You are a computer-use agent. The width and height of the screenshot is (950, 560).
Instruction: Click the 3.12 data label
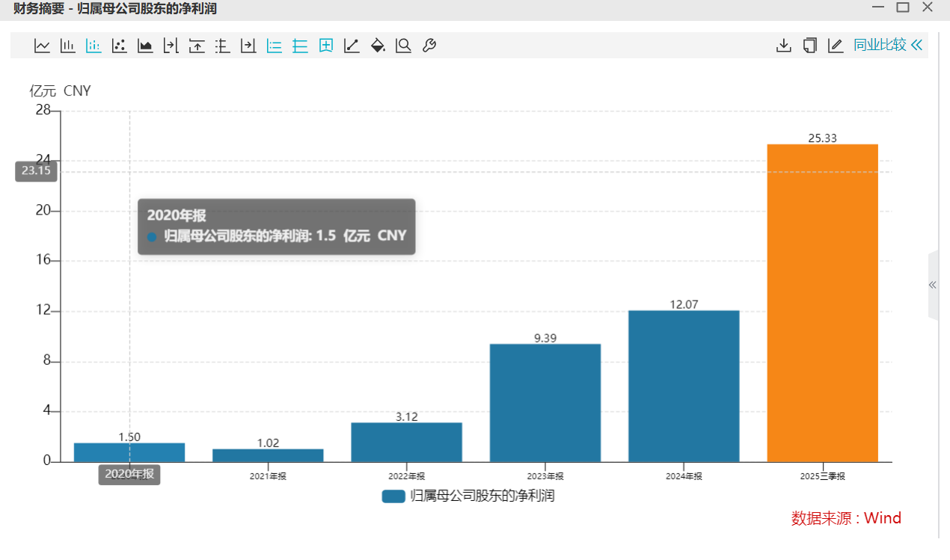pos(406,417)
